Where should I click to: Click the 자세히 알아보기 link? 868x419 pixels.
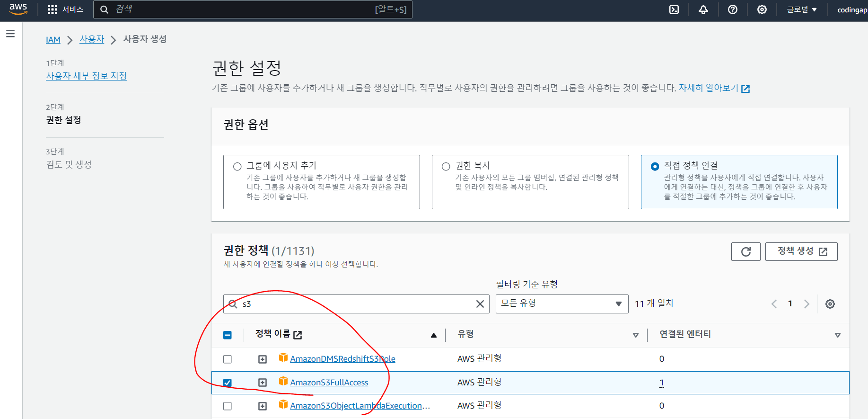point(714,88)
